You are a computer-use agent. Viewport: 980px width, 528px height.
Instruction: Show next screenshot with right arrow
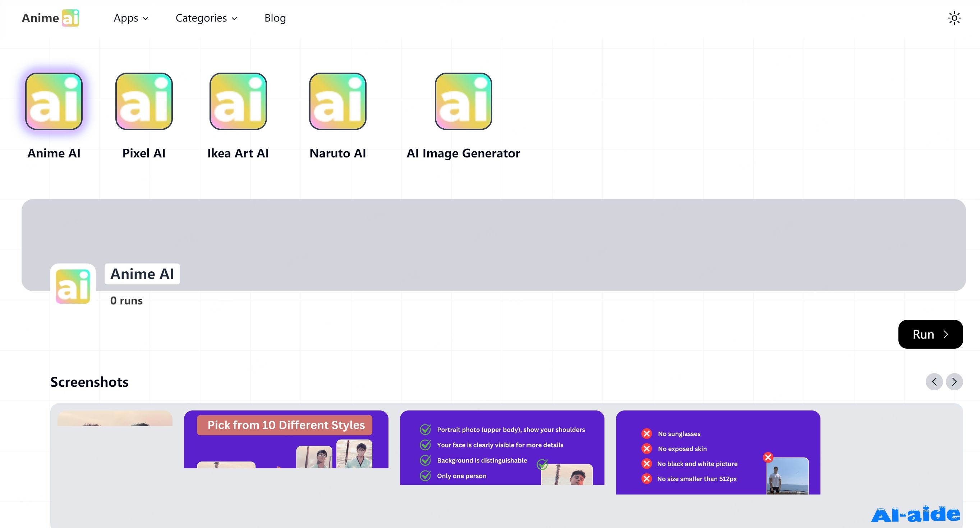tap(954, 382)
